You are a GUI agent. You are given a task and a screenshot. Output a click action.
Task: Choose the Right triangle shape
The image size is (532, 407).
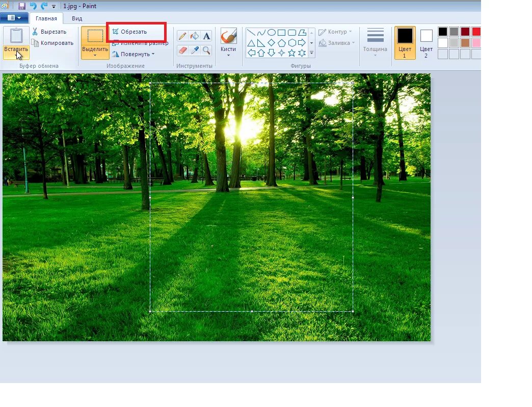tap(261, 43)
